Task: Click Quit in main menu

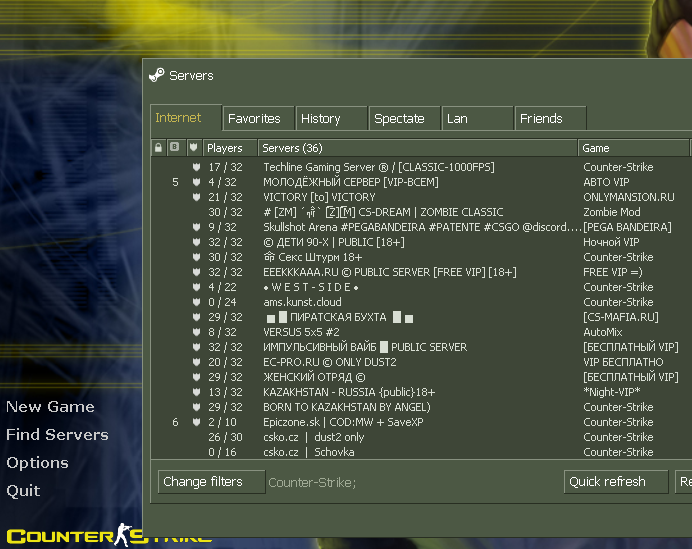Action: coord(23,491)
